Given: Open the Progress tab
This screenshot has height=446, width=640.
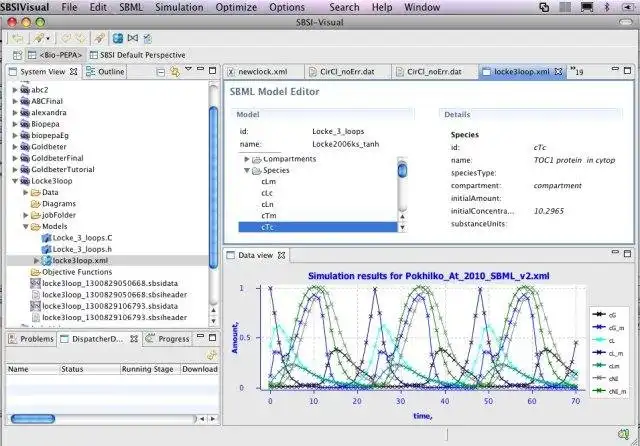Looking at the screenshot, I should [168, 339].
